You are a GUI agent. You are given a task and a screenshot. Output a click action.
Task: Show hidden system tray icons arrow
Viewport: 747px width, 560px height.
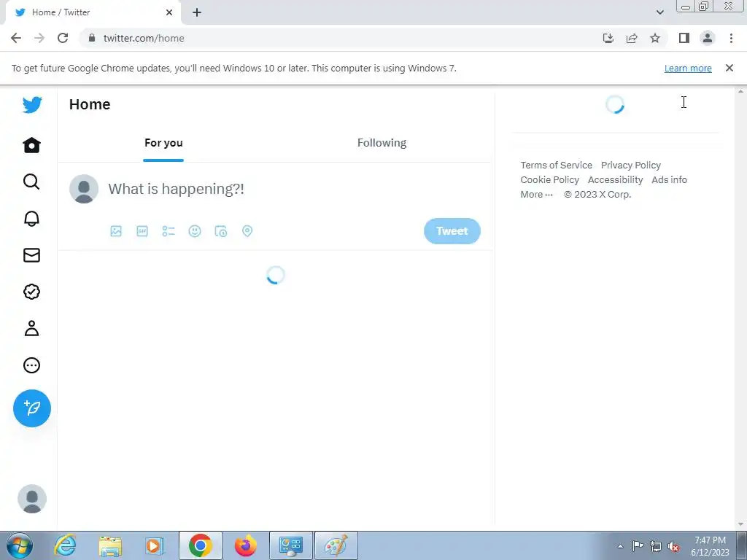620,546
